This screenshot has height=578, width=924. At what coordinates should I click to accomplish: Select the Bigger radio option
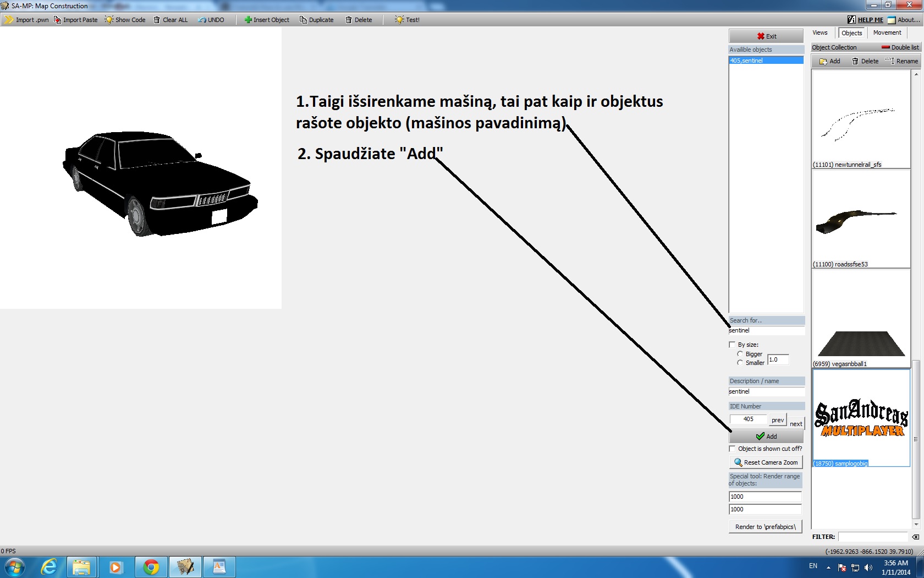point(740,354)
